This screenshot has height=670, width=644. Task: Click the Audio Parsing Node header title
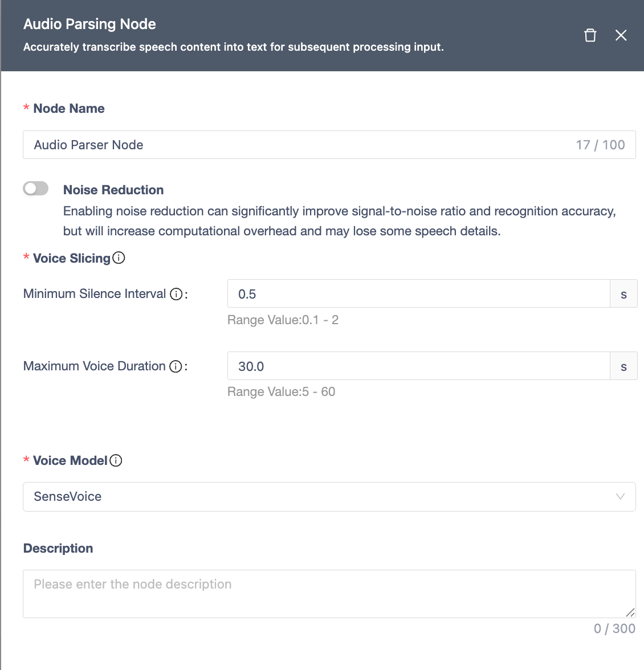click(89, 24)
